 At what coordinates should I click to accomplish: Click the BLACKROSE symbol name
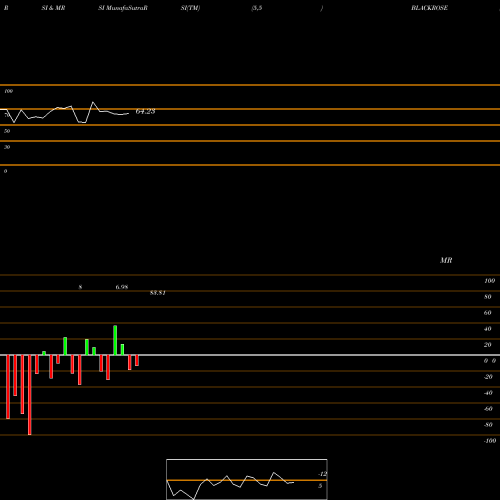point(429,8)
